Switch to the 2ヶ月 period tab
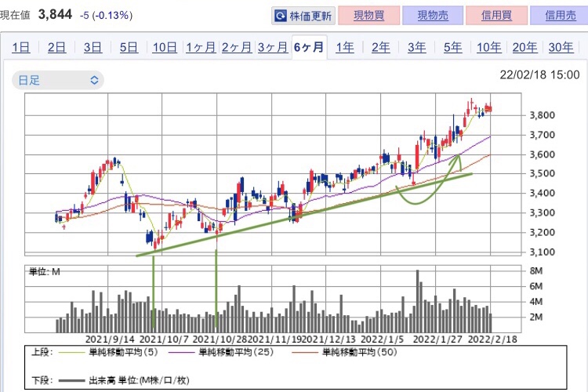This screenshot has height=392, width=588. pos(237,48)
